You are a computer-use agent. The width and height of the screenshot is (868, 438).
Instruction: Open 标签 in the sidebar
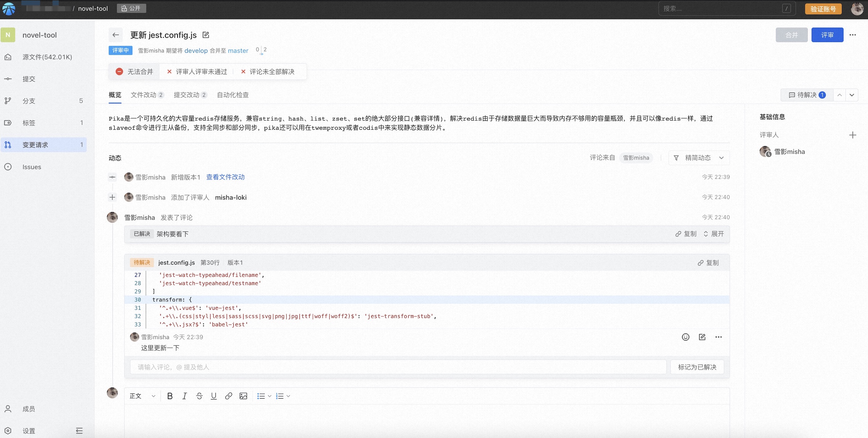click(x=44, y=123)
